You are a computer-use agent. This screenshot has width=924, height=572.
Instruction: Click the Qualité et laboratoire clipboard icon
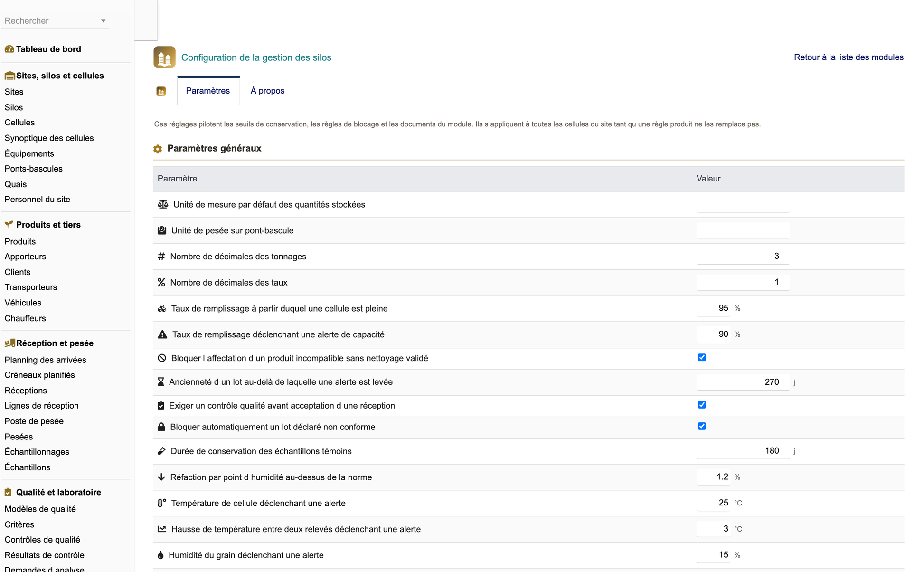pos(8,492)
